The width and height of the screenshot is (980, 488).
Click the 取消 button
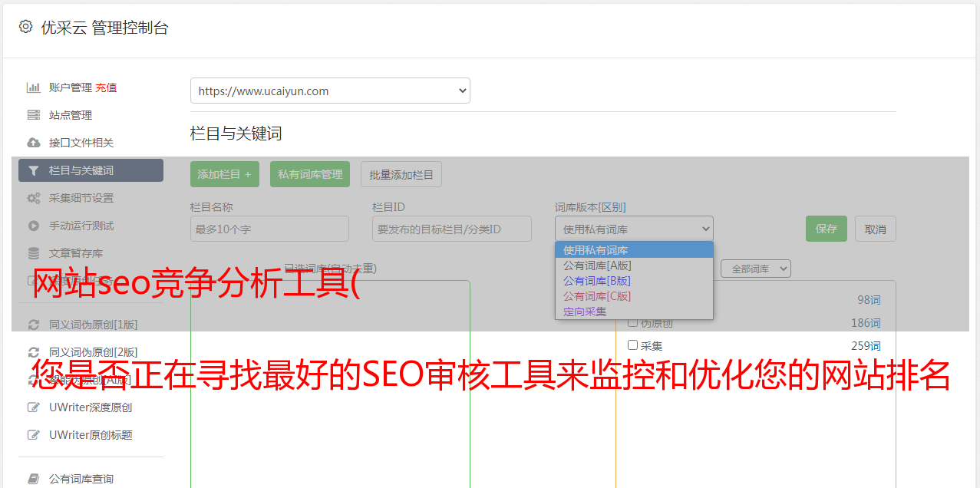point(876,229)
